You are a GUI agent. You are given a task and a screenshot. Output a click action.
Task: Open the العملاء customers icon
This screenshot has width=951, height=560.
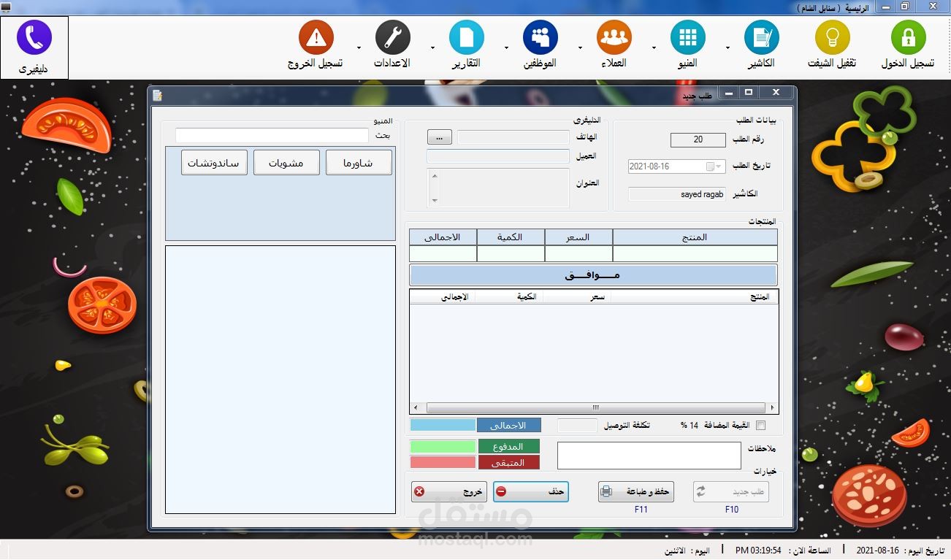(x=614, y=37)
